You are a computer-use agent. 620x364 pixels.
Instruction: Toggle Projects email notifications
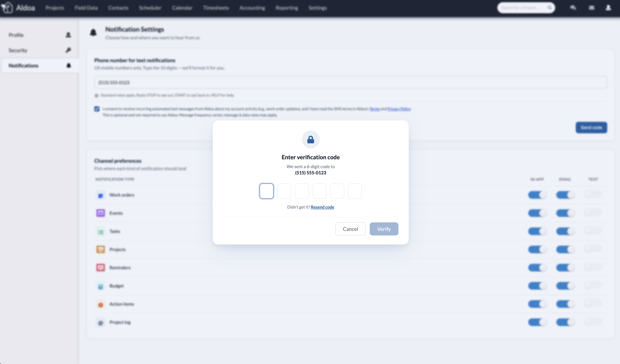coord(565,249)
